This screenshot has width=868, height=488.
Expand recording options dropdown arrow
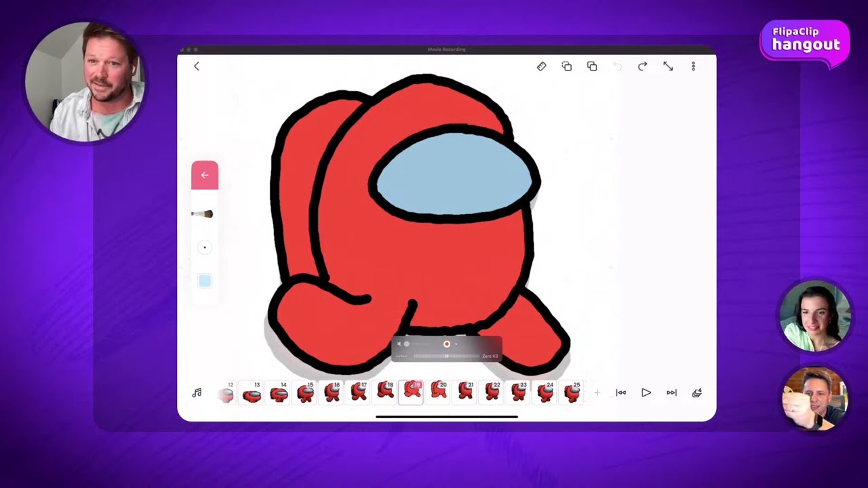click(x=456, y=344)
